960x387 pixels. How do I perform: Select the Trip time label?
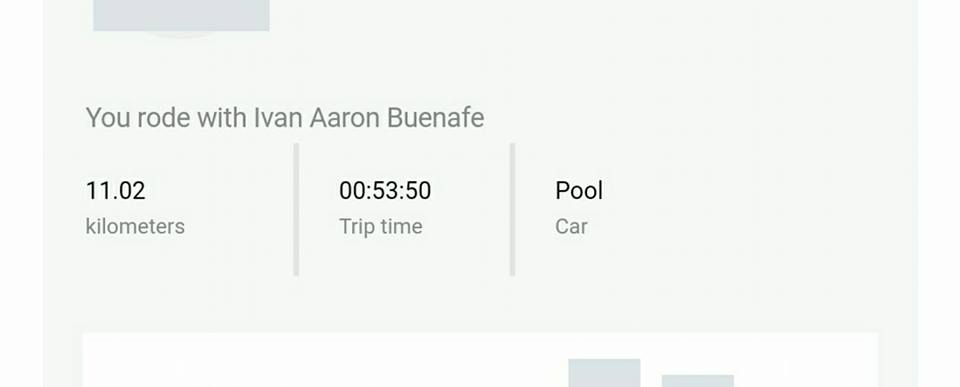point(381,227)
